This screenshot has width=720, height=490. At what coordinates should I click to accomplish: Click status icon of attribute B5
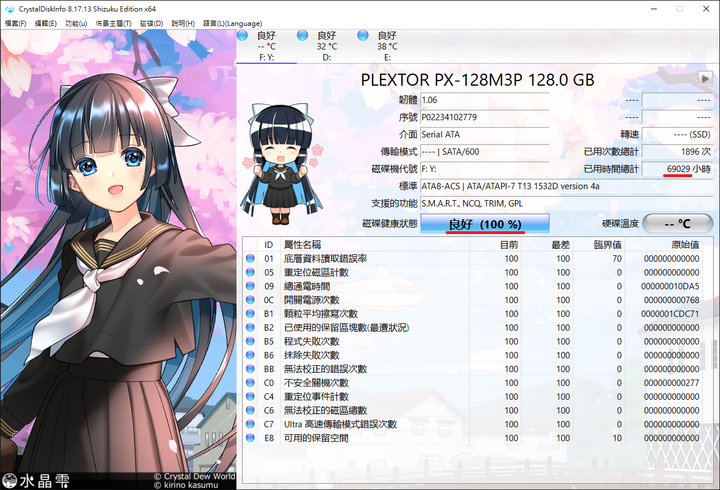pyautogui.click(x=250, y=341)
